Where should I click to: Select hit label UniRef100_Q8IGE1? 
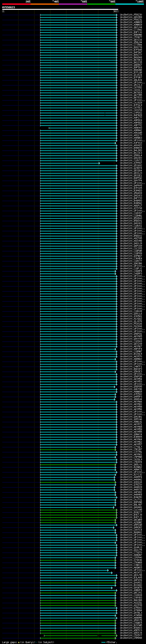(131, 176)
